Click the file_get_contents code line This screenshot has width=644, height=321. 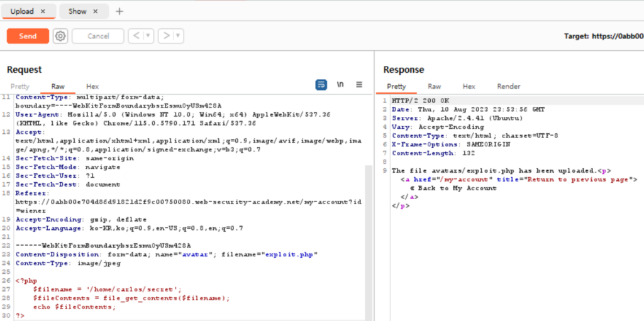pos(132,298)
